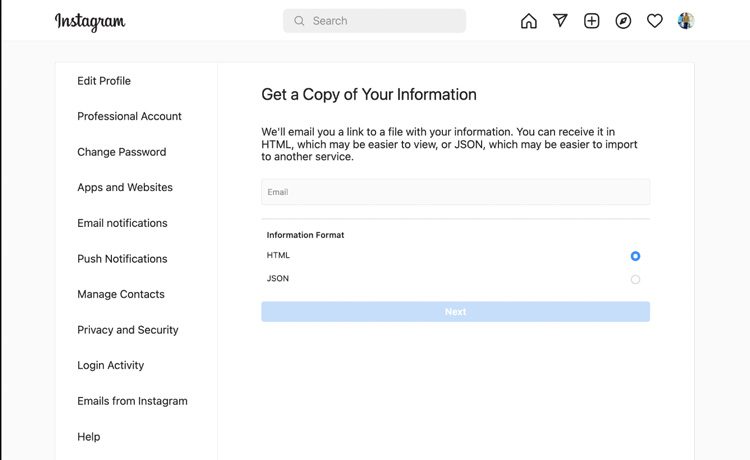Open Login Activity page
Viewport: 750px width, 460px height.
click(110, 365)
